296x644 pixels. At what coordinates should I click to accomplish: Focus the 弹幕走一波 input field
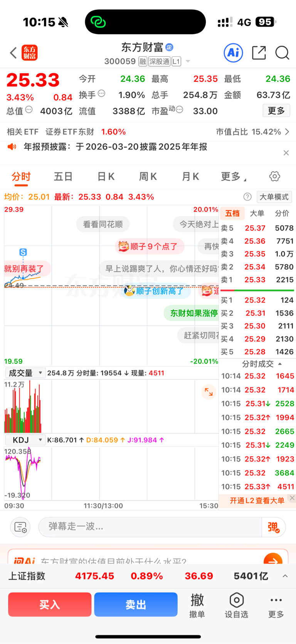(150, 527)
